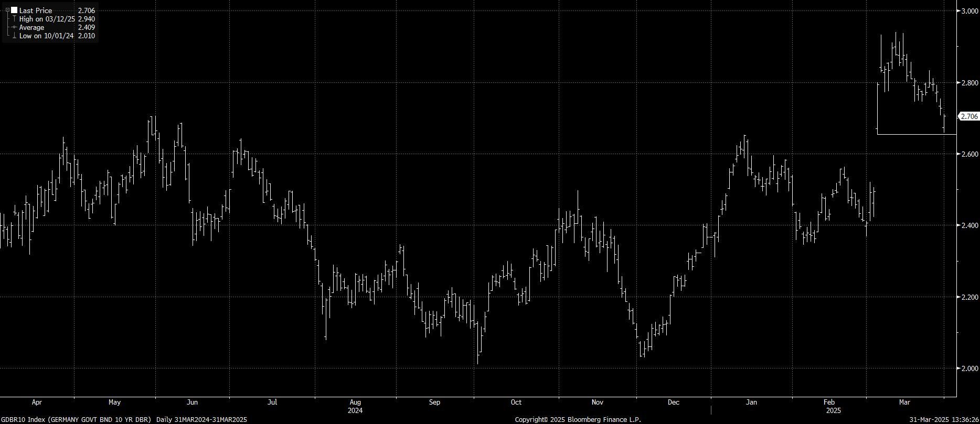
Task: Click the Sep label on the time axis
Action: pos(434,403)
